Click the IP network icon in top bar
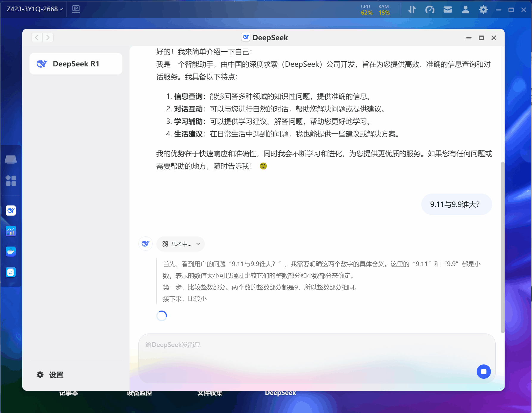The height and width of the screenshot is (413, 532). click(x=76, y=9)
